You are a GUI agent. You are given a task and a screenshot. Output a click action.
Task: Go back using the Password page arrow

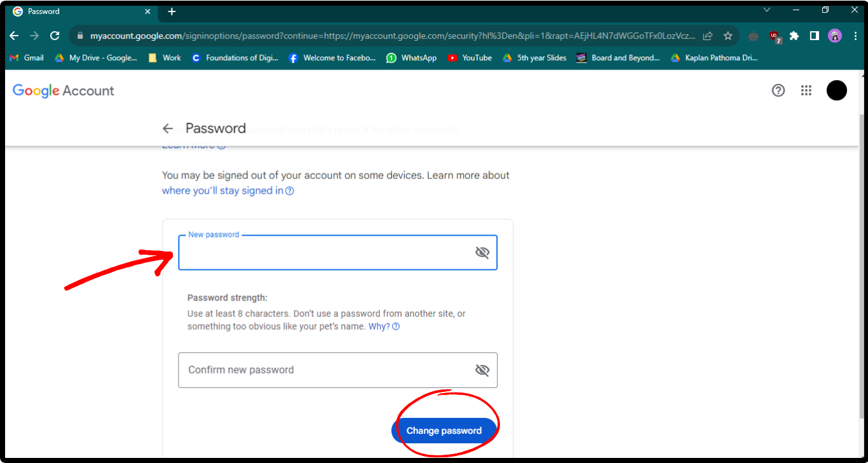[168, 128]
